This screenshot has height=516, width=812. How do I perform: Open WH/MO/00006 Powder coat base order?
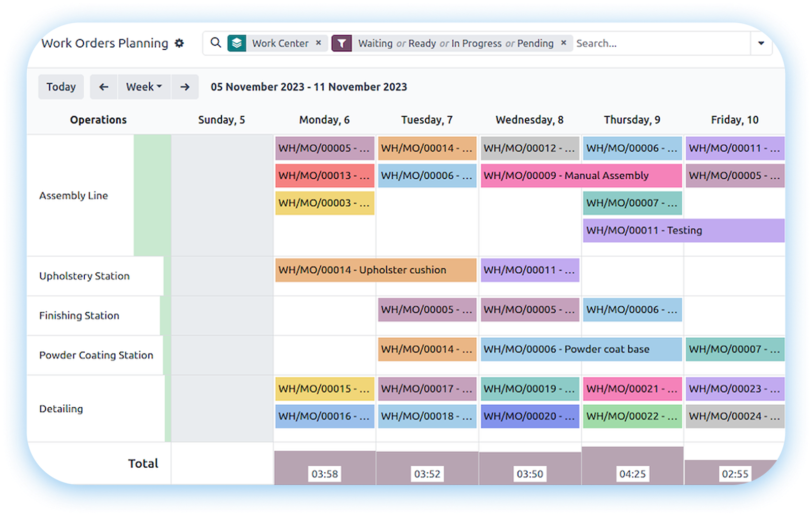581,349
